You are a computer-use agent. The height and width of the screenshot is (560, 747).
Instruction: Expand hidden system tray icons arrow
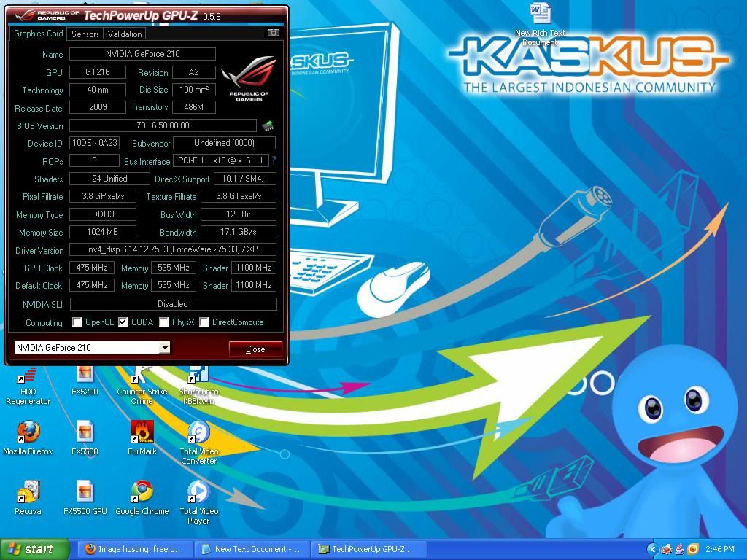pos(652,549)
